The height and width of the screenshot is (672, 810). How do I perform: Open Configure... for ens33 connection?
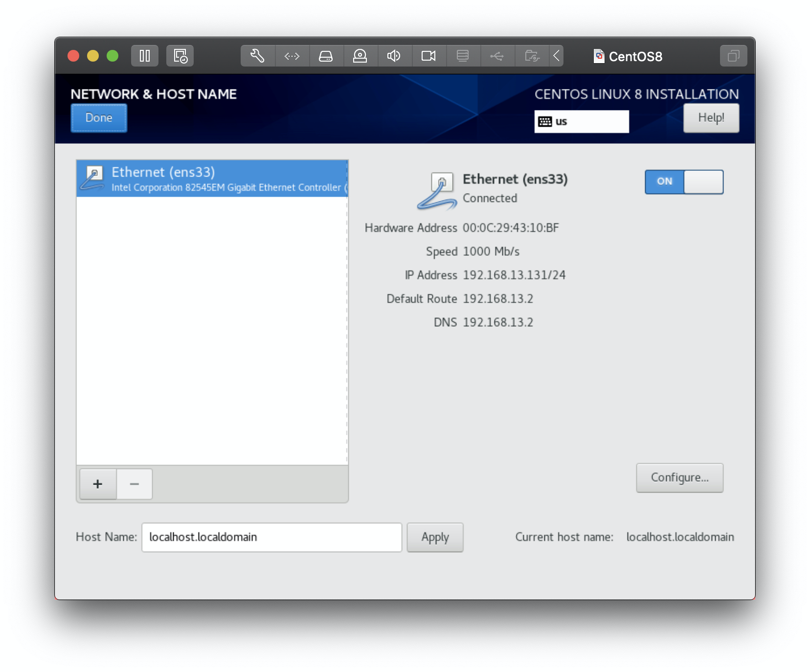pyautogui.click(x=679, y=478)
